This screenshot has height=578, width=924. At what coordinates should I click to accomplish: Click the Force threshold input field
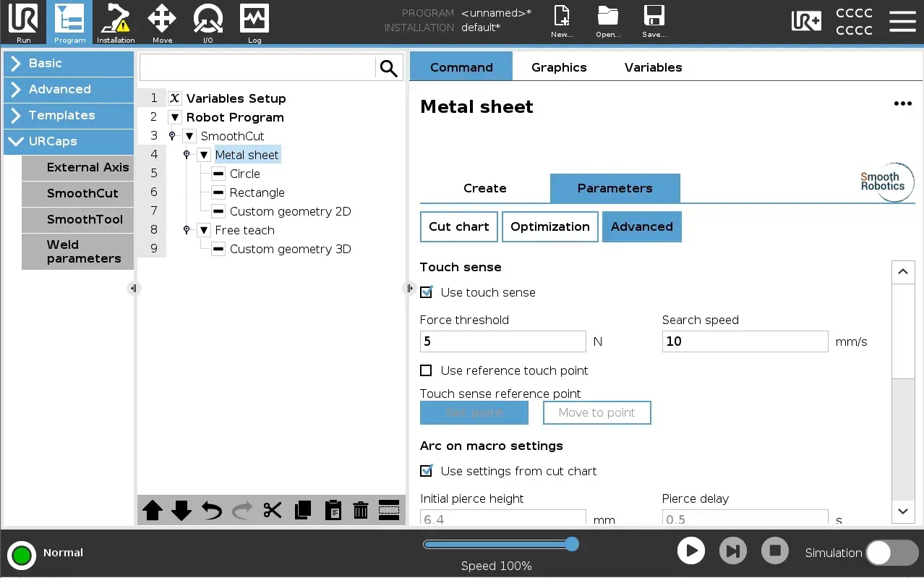(503, 341)
